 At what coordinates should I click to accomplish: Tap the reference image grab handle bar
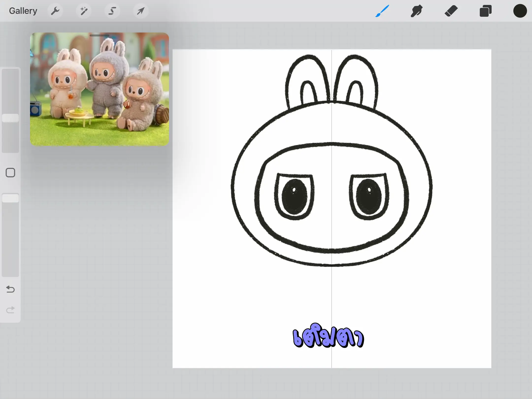tap(99, 35)
